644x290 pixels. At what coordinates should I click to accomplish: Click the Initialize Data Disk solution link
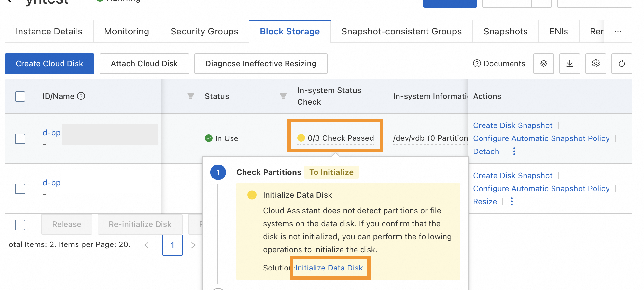pyautogui.click(x=329, y=268)
